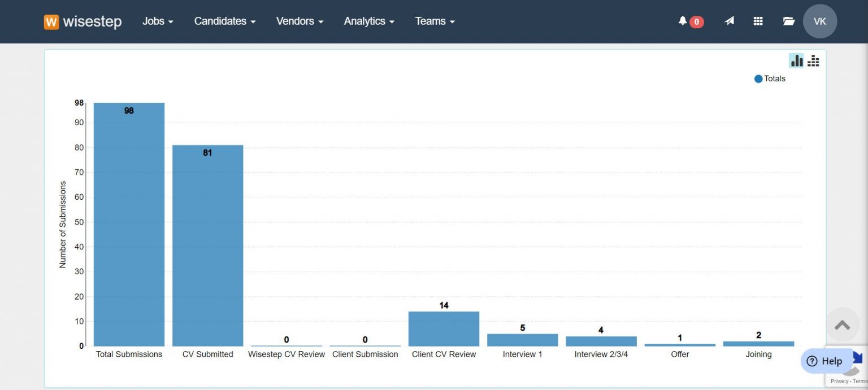Image resolution: width=868 pixels, height=390 pixels.
Task: Select the Analytics menu
Action: [x=368, y=21]
